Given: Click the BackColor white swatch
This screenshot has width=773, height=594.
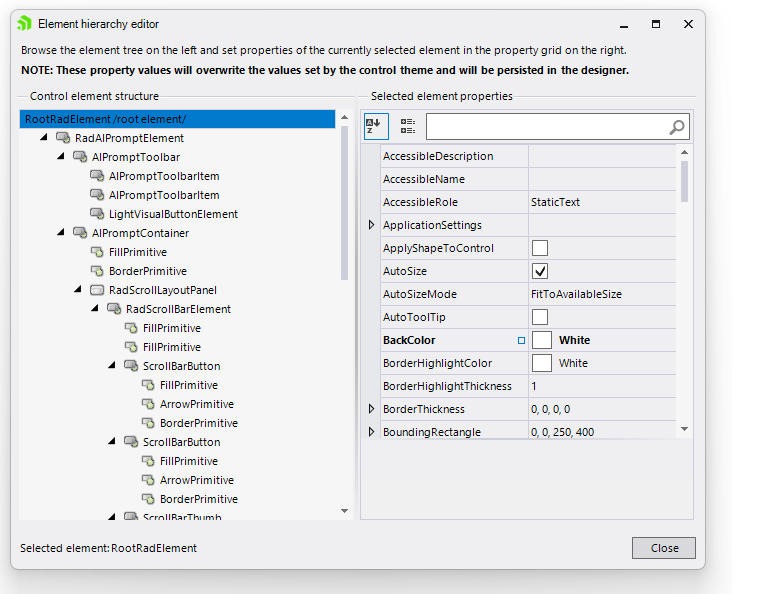Looking at the screenshot, I should click(x=541, y=340).
